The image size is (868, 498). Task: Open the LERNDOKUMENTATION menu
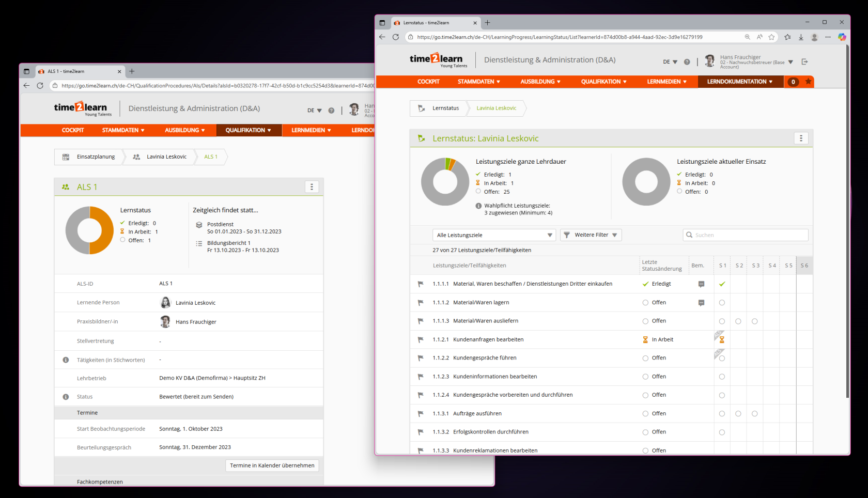pyautogui.click(x=739, y=82)
